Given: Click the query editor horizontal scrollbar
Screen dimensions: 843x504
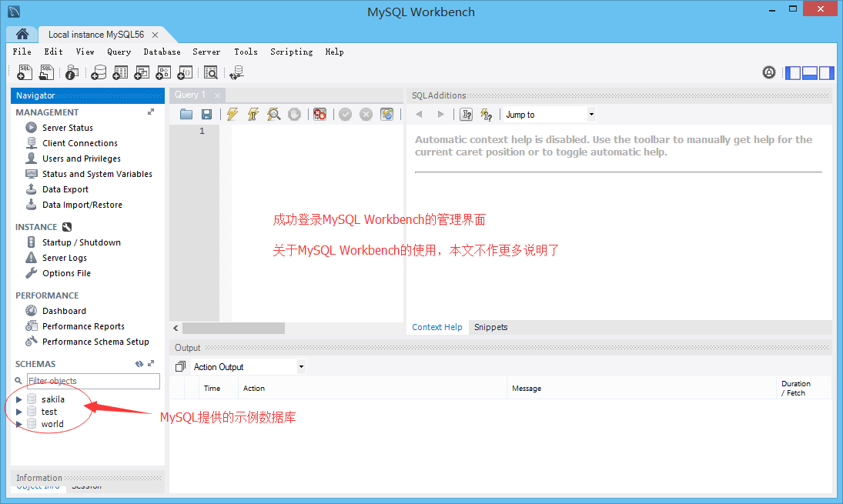Looking at the screenshot, I should click(233, 328).
